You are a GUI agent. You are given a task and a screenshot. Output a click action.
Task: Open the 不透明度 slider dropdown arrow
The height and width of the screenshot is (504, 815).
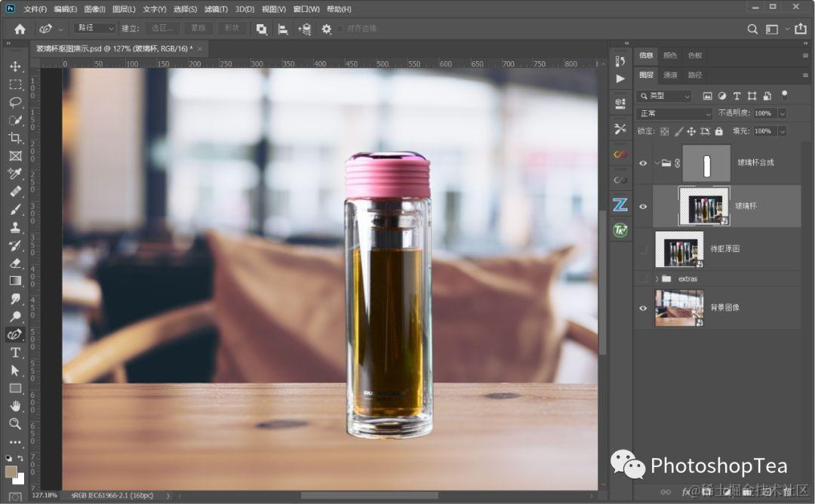(783, 113)
